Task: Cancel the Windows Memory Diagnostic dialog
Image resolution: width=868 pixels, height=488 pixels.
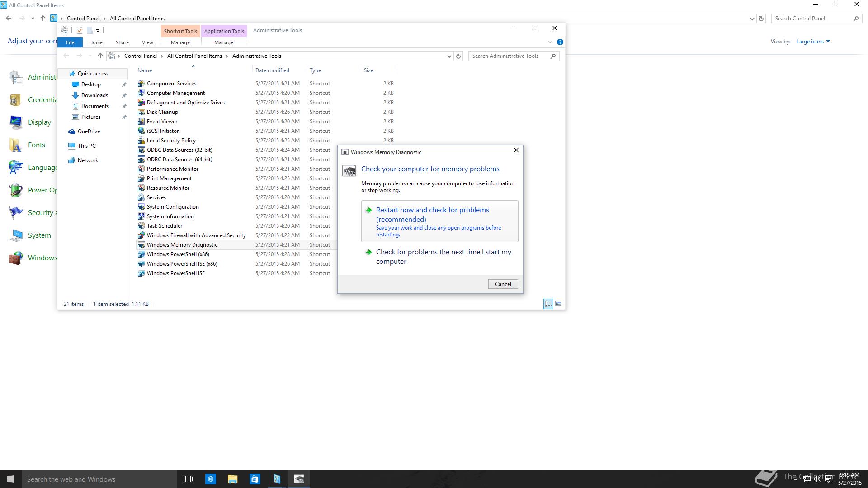Action: [503, 284]
